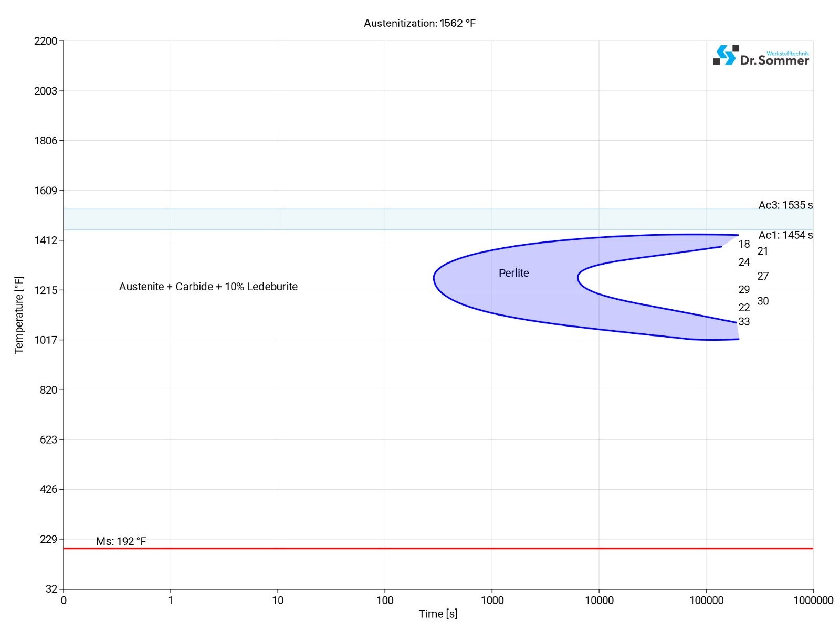Click the 1000000 tick on time axis

[813, 601]
